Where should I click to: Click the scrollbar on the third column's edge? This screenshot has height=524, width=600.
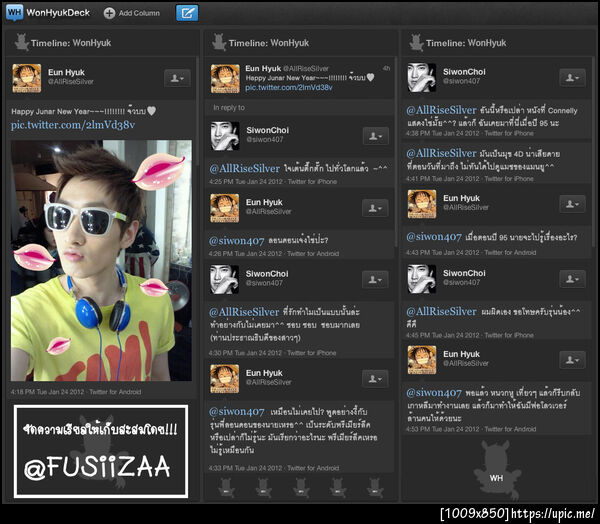click(593, 152)
